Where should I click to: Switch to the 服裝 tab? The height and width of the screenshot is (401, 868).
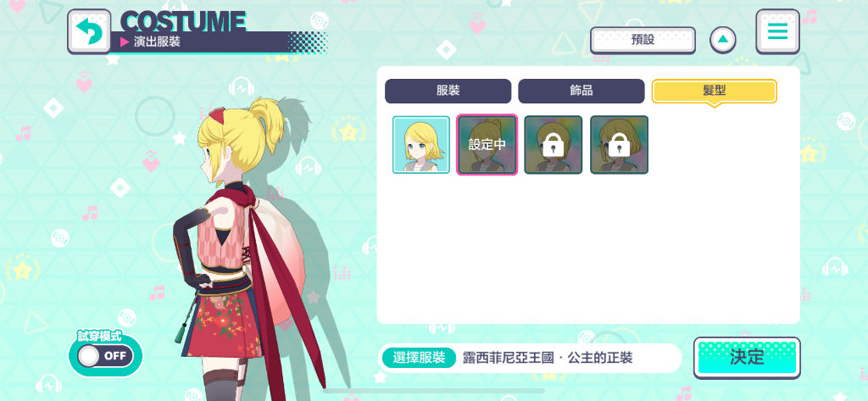point(448,92)
